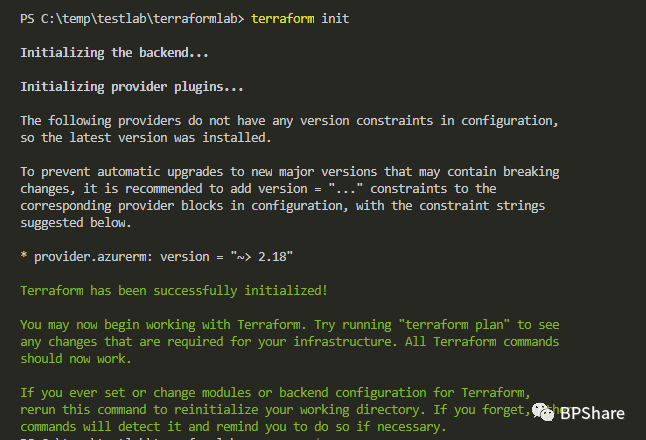Click the yellow 'terraform' command word
Screen dimensions: 646x440
283,19
